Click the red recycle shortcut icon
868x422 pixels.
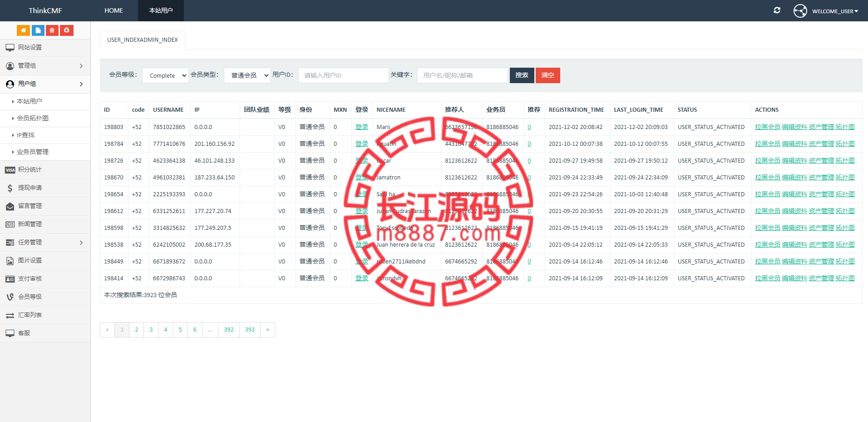67,30
